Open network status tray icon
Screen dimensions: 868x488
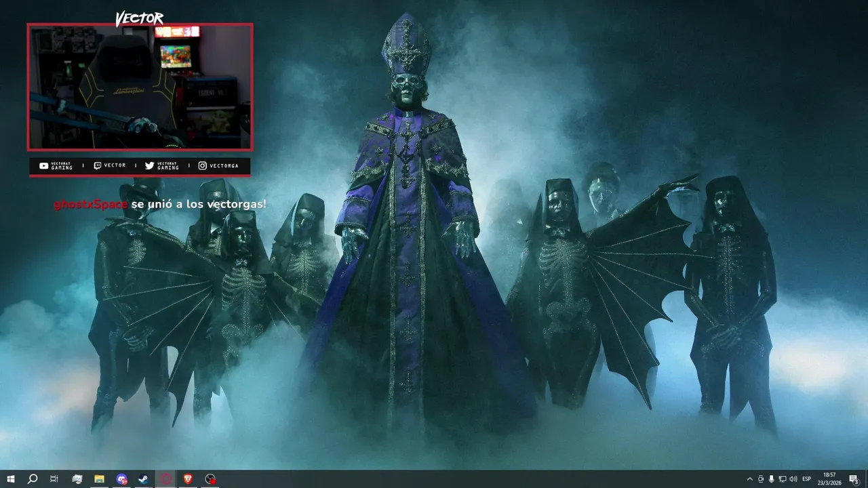(x=783, y=479)
